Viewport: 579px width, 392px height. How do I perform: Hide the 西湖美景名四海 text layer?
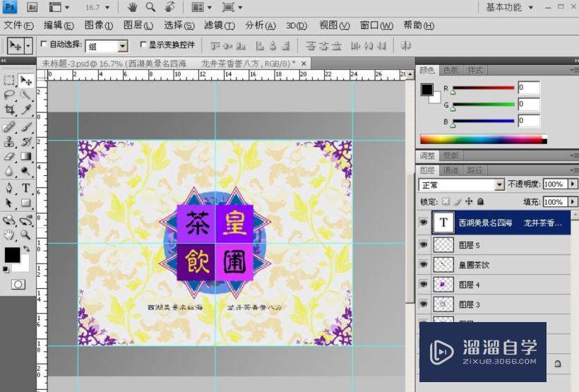pos(424,222)
